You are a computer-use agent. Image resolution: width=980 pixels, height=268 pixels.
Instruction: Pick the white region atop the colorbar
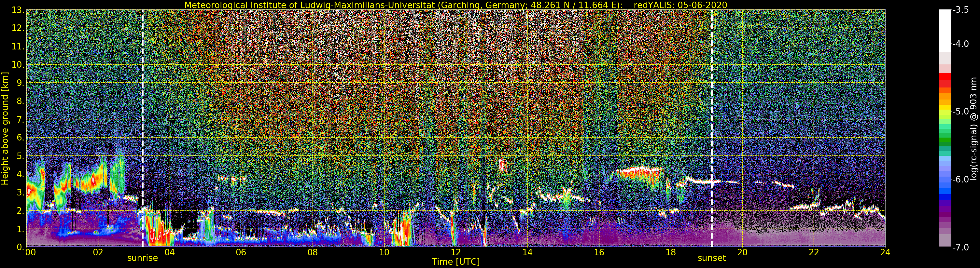point(945,31)
